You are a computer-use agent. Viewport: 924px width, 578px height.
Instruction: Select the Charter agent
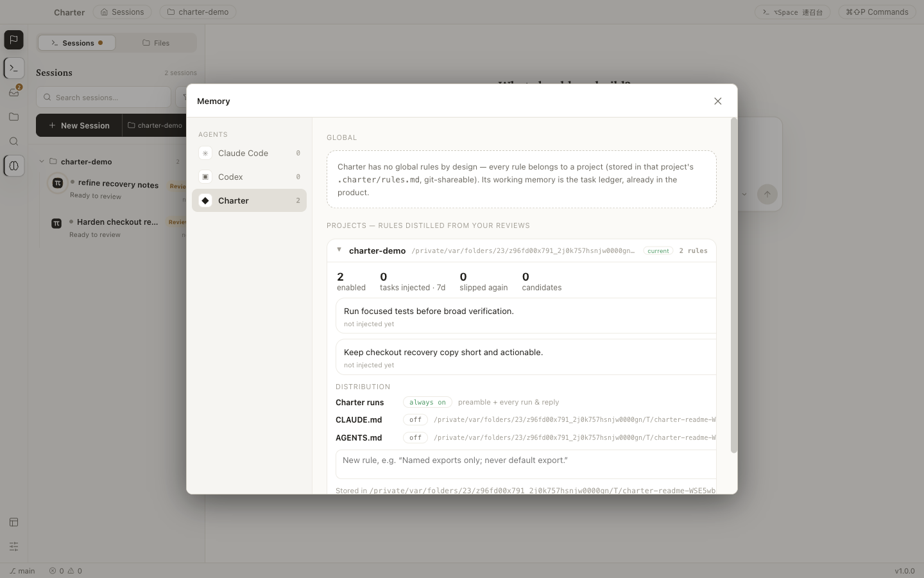coord(249,200)
